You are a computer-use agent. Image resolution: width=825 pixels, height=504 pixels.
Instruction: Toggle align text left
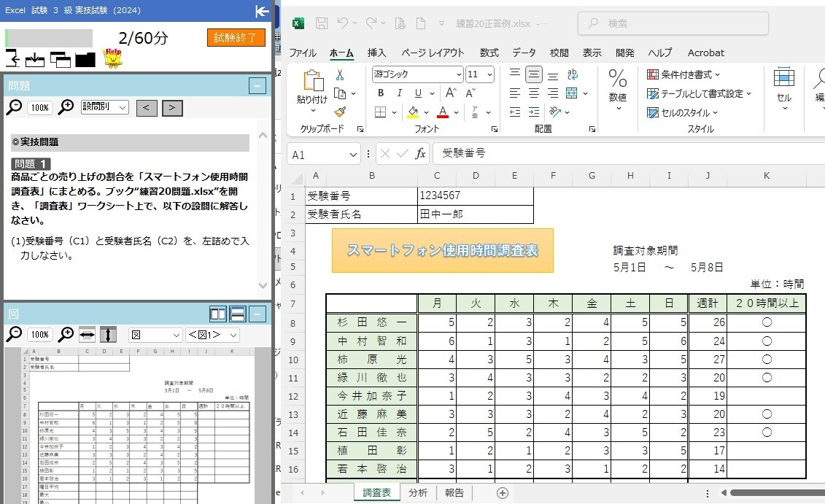tap(515, 93)
